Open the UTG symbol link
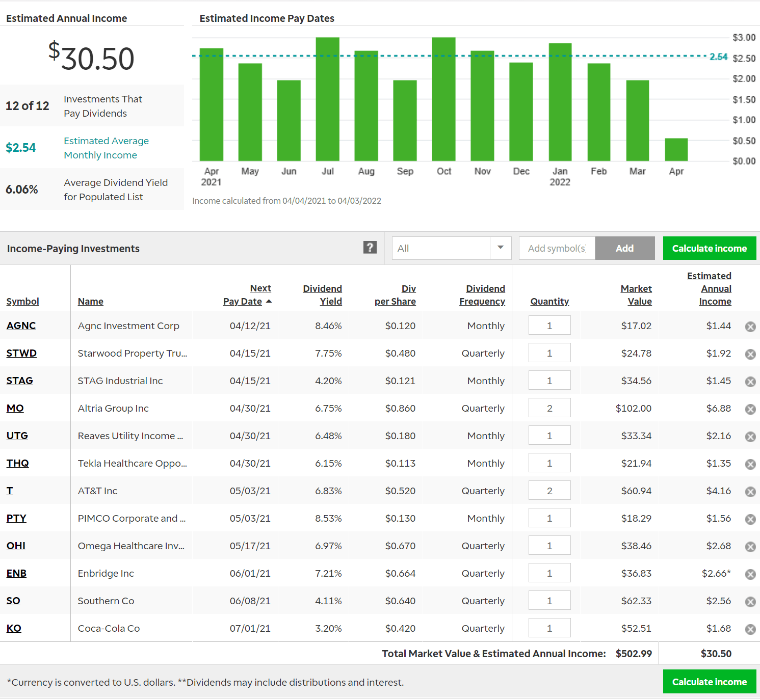The image size is (760, 700). point(17,436)
